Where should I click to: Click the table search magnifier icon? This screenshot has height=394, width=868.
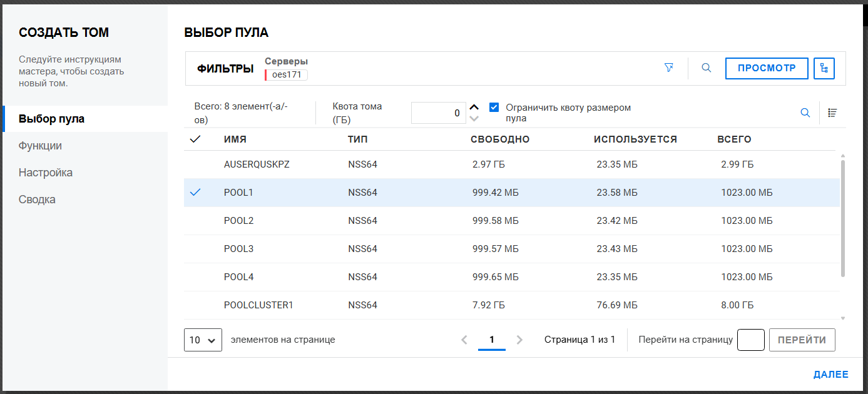[x=805, y=113]
